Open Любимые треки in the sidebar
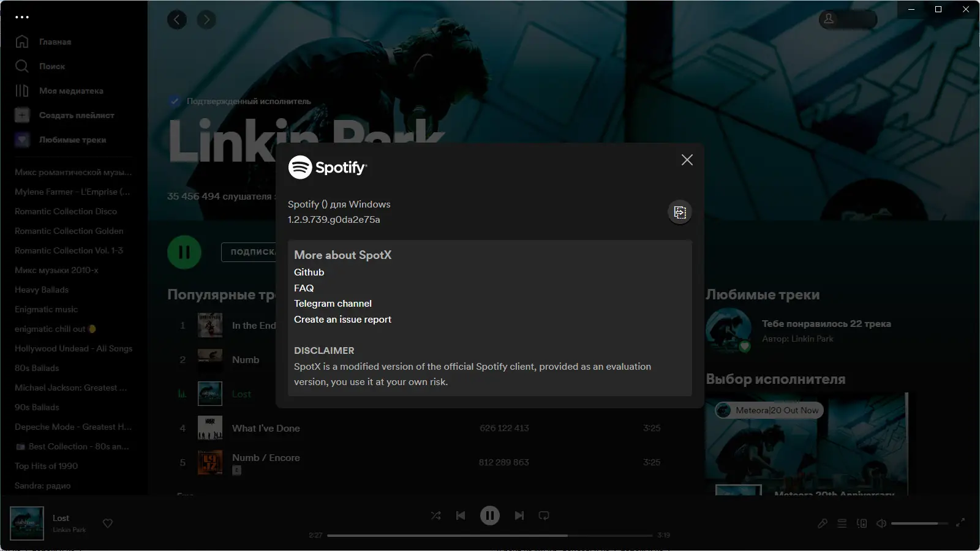This screenshot has width=980, height=551. click(73, 140)
